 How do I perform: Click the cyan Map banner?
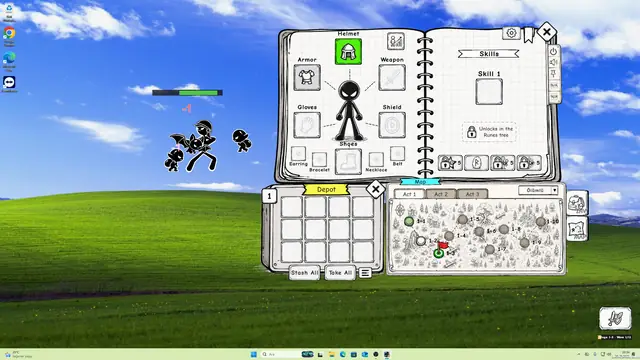[420, 182]
